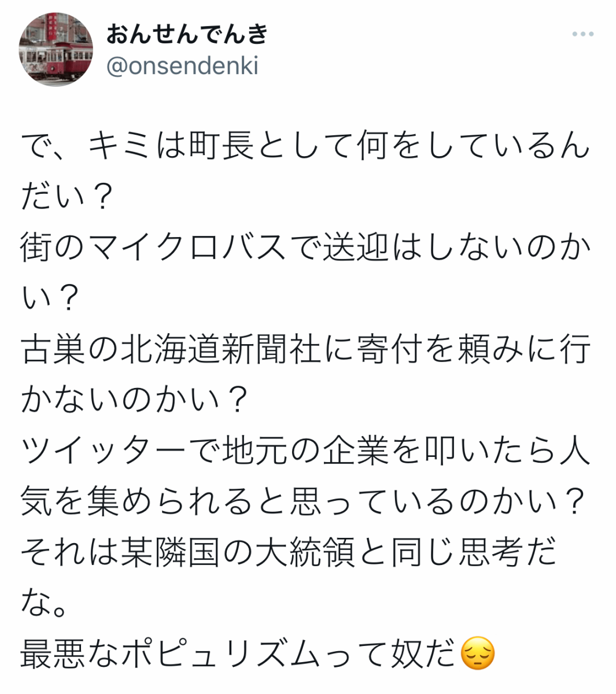616x694 pixels.
Task: Click the tram profile avatar picture
Action: coord(56,49)
